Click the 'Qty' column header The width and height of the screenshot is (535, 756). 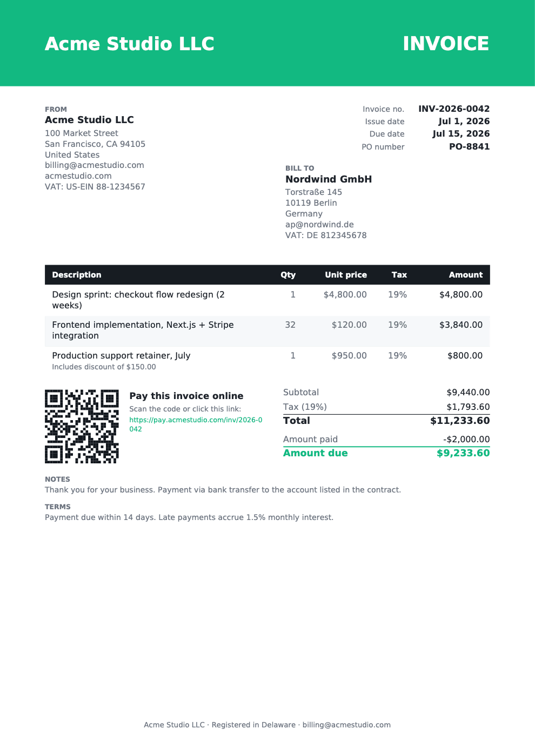pos(288,275)
